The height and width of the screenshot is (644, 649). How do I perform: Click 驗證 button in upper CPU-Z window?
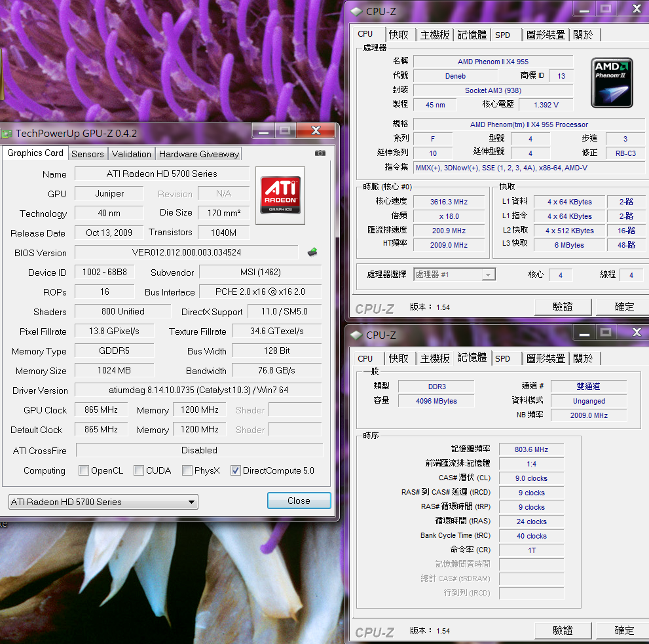563,307
